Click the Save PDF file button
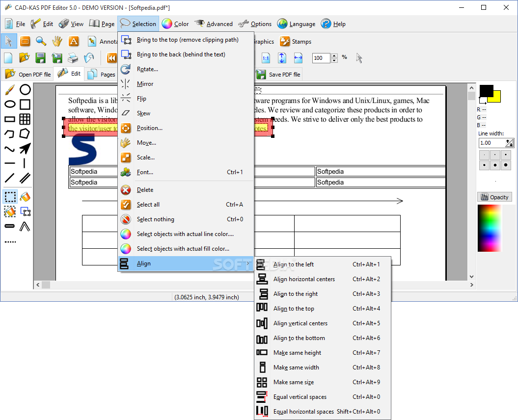Image resolution: width=518 pixels, height=420 pixels. 278,74
